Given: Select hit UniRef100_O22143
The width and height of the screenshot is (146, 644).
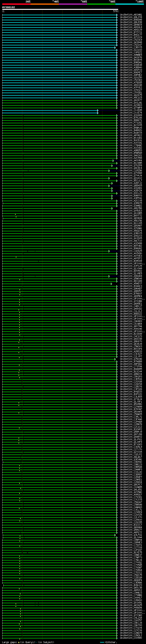Looking at the screenshot, I should (x=131, y=50).
